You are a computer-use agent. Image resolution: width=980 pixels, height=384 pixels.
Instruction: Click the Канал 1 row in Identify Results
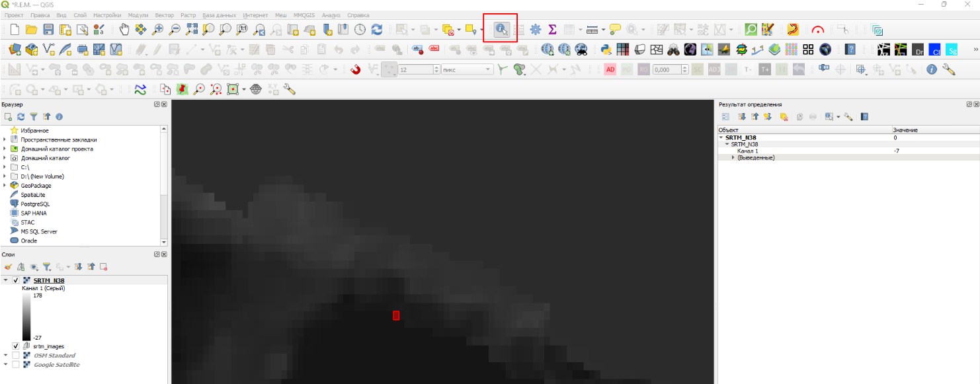click(848, 151)
